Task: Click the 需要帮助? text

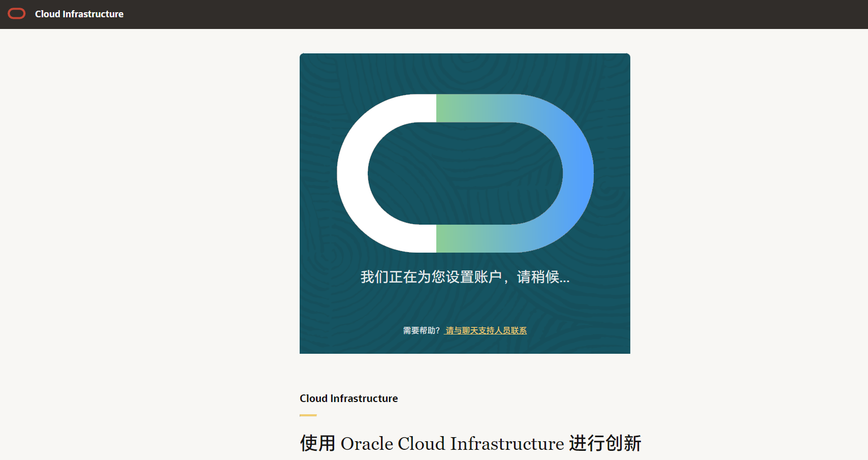Action: [422, 330]
